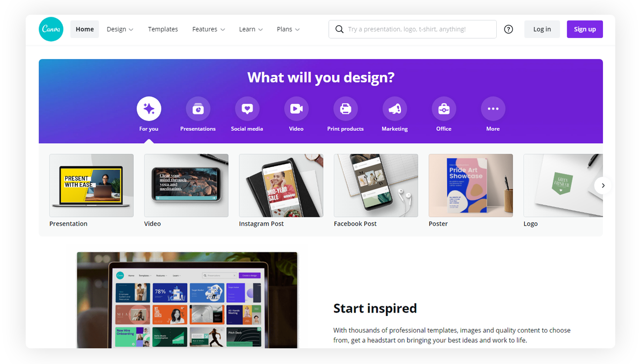Open the Poster template thumbnail
This screenshot has height=364, width=640.
pos(471,186)
